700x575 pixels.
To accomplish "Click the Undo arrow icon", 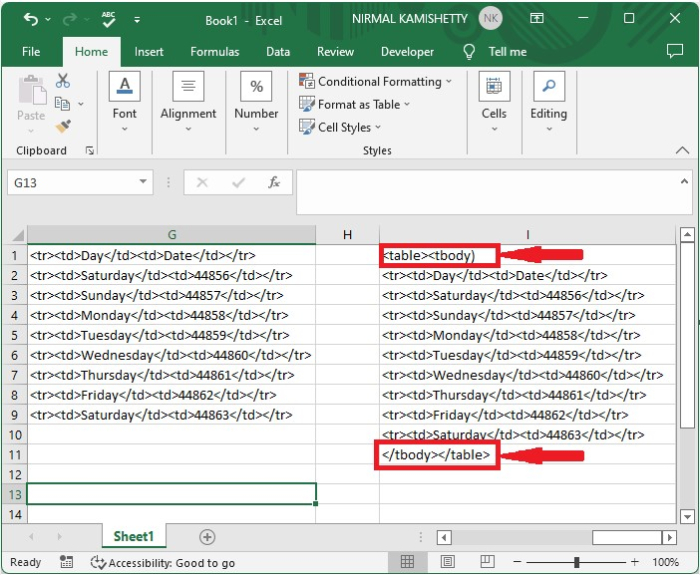I will (30, 19).
